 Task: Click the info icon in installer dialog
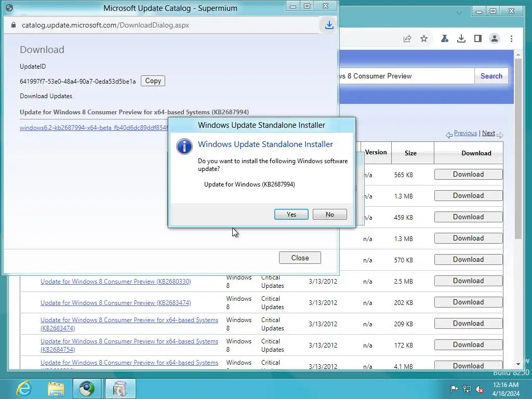pyautogui.click(x=184, y=147)
